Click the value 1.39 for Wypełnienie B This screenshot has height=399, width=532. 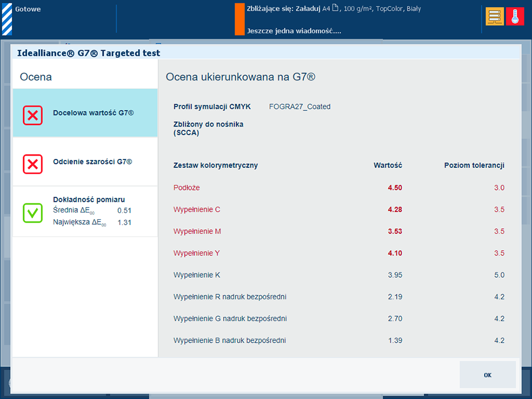pyautogui.click(x=395, y=340)
